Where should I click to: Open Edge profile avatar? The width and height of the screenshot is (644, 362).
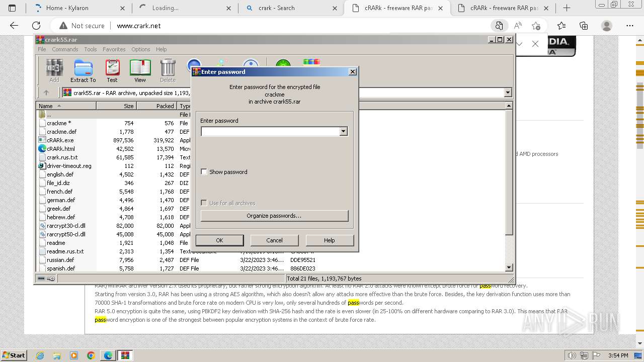607,26
